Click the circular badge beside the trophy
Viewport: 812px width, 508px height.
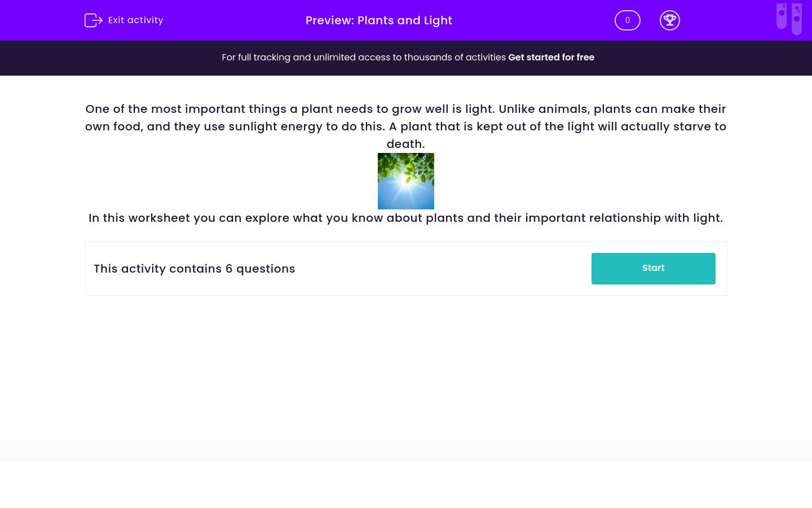click(x=628, y=20)
